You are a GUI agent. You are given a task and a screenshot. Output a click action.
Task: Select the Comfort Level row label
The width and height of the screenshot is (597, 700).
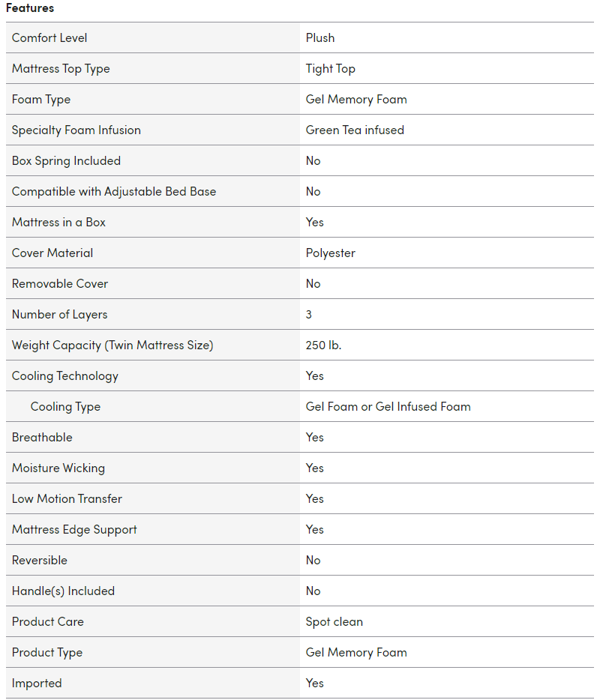click(49, 37)
